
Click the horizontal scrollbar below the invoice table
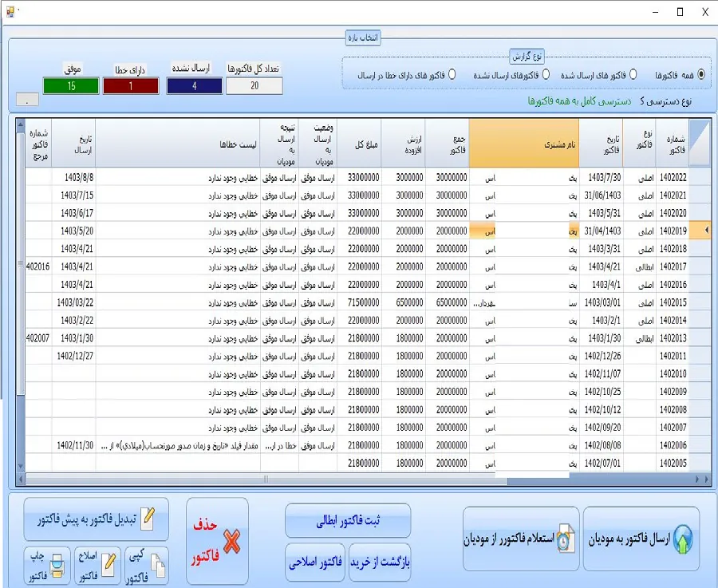click(x=359, y=479)
